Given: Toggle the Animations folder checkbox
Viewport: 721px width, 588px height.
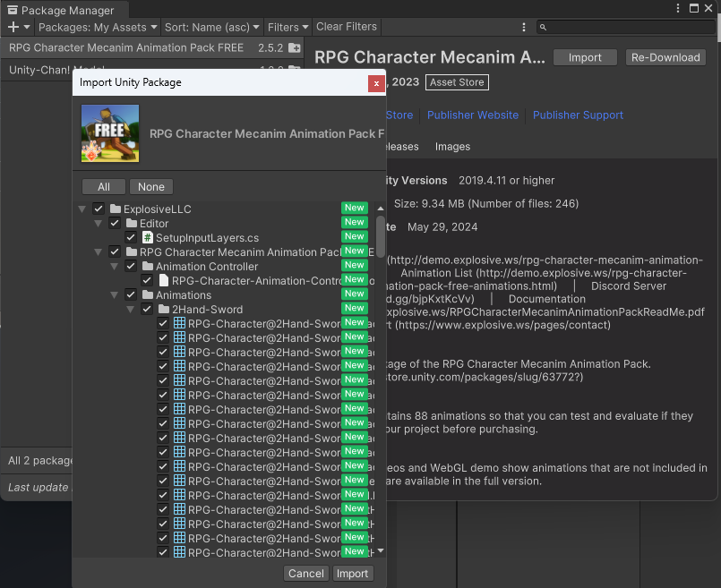Looking at the screenshot, I should click(x=131, y=294).
